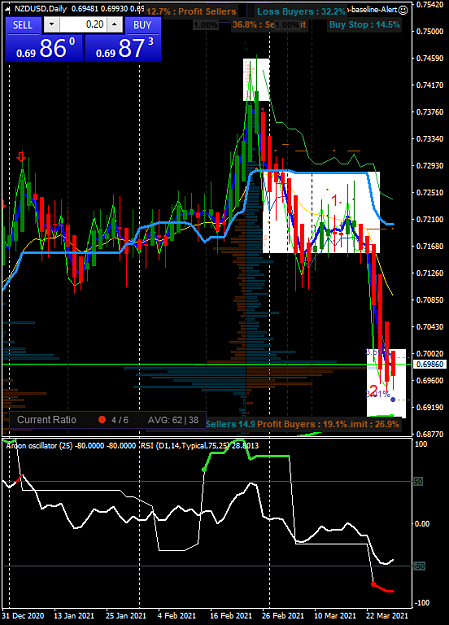449x625 pixels.
Task: Click the '31 Dec 2020' date label
Action: pyautogui.click(x=23, y=616)
